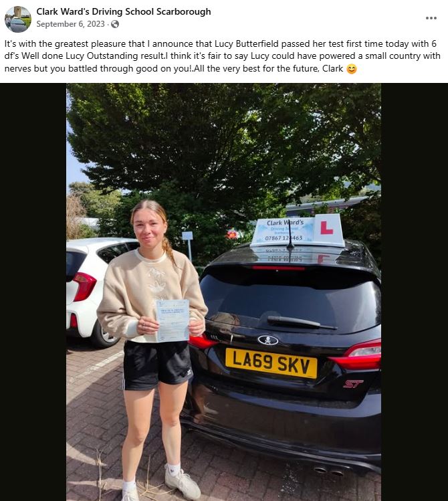
Task: Click the phone number on roof sign
Action: (284, 238)
